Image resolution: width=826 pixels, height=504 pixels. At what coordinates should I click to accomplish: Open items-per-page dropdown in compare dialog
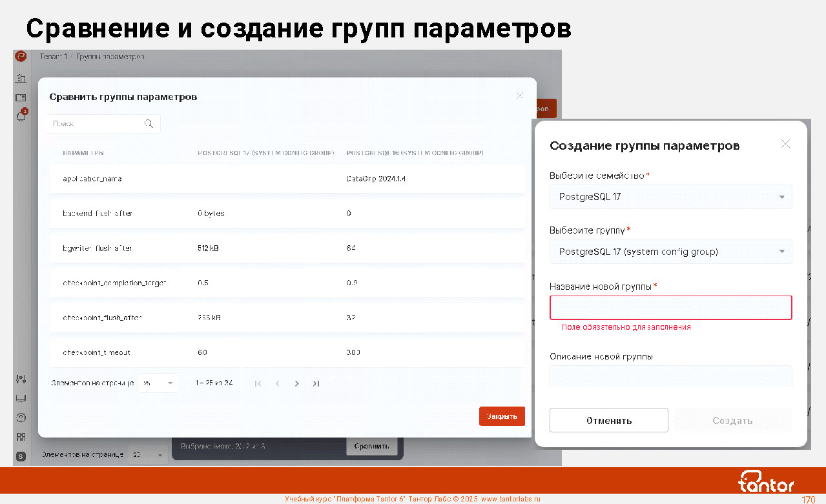point(158,383)
